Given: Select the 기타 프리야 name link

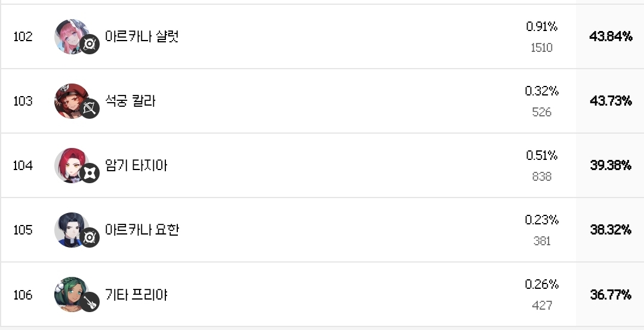Looking at the screenshot, I should pyautogui.click(x=136, y=294).
